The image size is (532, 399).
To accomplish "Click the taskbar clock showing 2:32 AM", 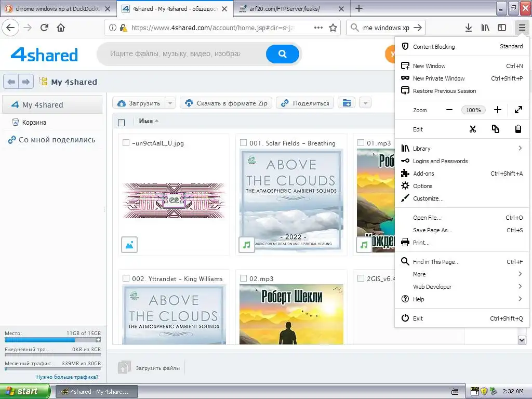I will click(513, 391).
